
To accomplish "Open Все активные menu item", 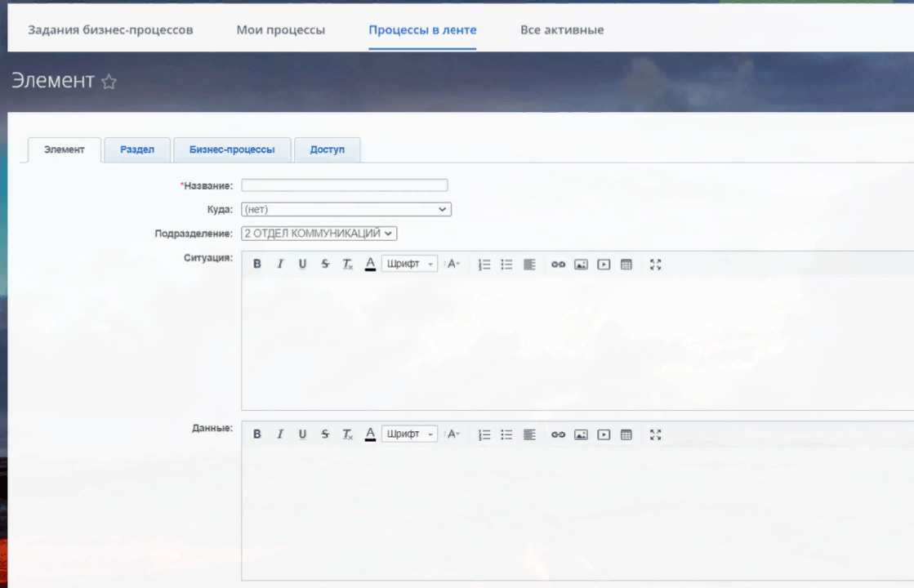I will click(x=562, y=29).
